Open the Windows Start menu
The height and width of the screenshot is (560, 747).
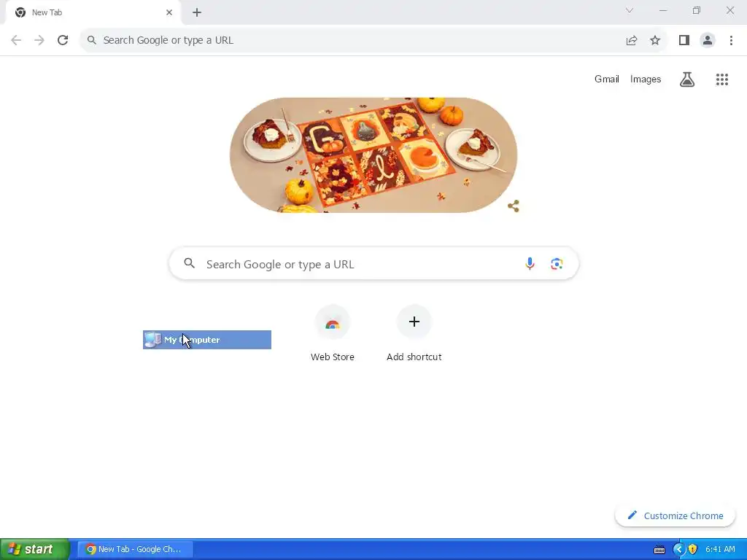35,549
